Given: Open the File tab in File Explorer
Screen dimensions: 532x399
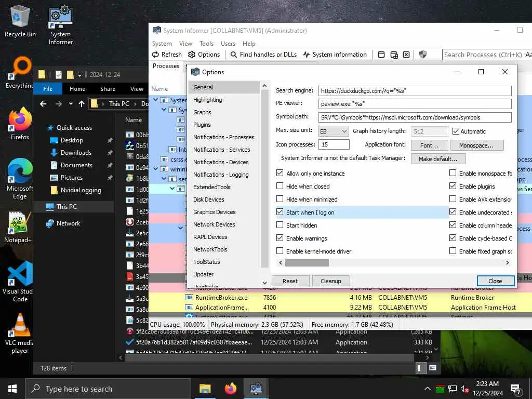Looking at the screenshot, I should click(48, 89).
